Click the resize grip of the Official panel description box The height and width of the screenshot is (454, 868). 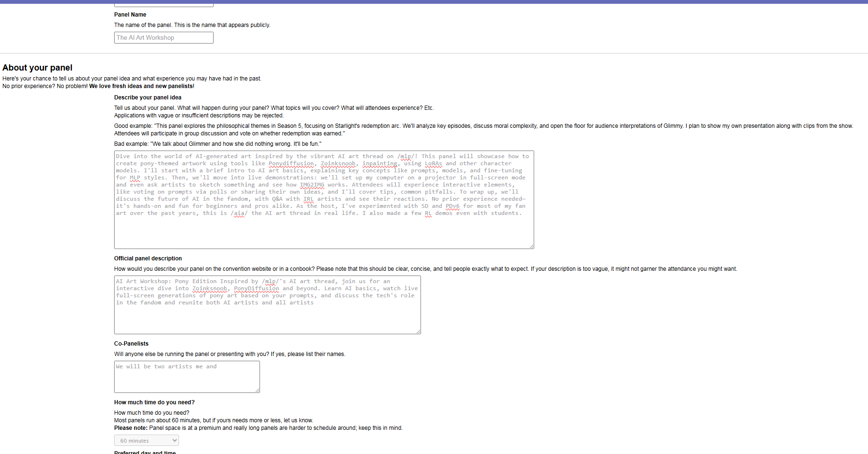[418, 331]
